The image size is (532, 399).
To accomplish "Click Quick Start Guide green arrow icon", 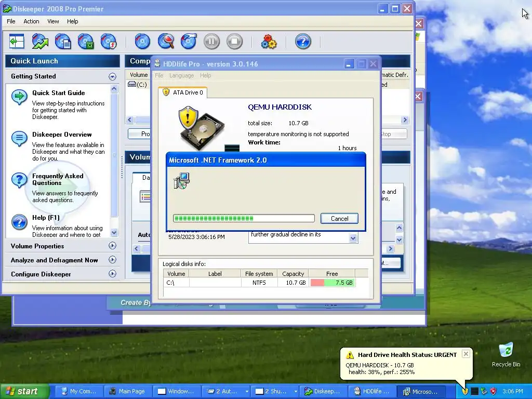I will tap(19, 97).
